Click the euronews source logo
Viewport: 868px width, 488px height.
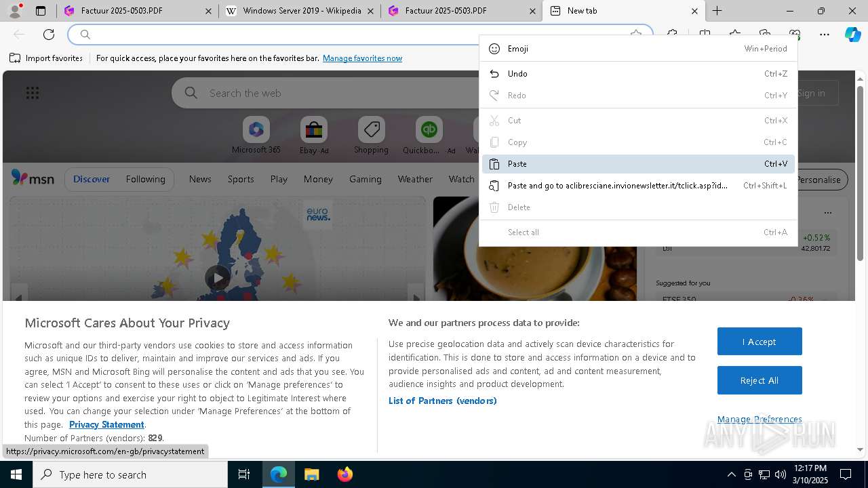coord(318,214)
